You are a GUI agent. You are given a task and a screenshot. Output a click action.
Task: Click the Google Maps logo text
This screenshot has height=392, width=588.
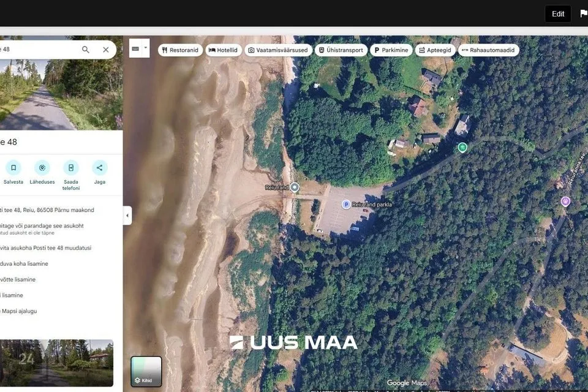pos(407,383)
